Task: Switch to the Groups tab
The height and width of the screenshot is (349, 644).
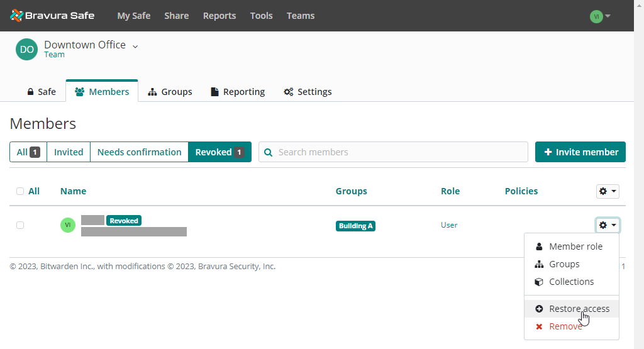Action: pos(170,92)
